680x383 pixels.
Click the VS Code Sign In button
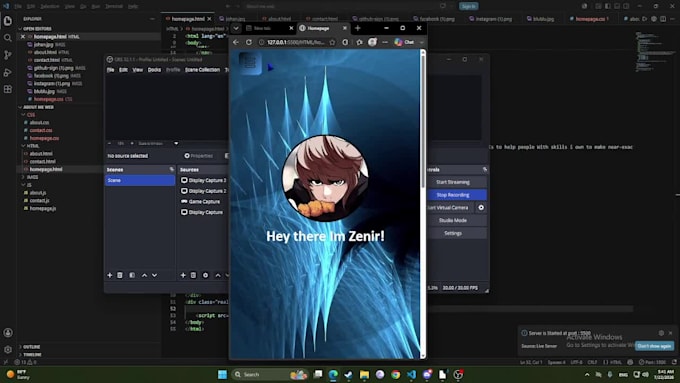(x=468, y=7)
